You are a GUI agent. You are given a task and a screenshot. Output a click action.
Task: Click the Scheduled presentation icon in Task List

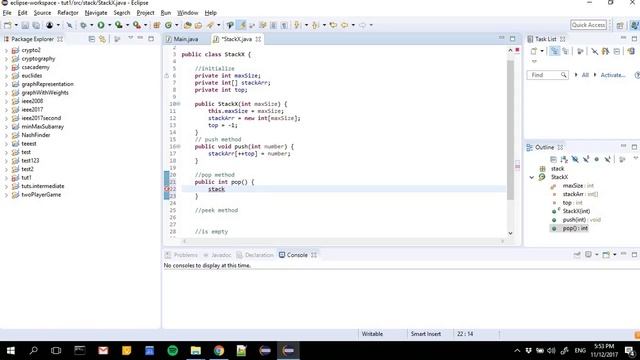(x=565, y=51)
